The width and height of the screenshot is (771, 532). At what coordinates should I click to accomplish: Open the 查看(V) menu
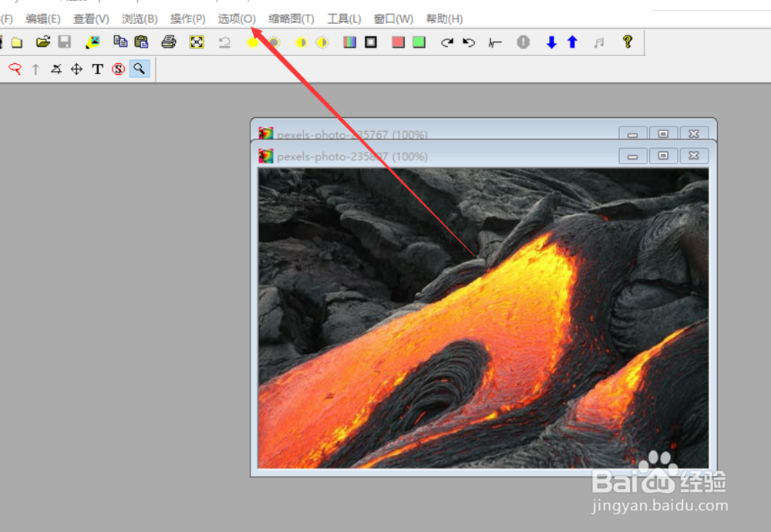[91, 19]
